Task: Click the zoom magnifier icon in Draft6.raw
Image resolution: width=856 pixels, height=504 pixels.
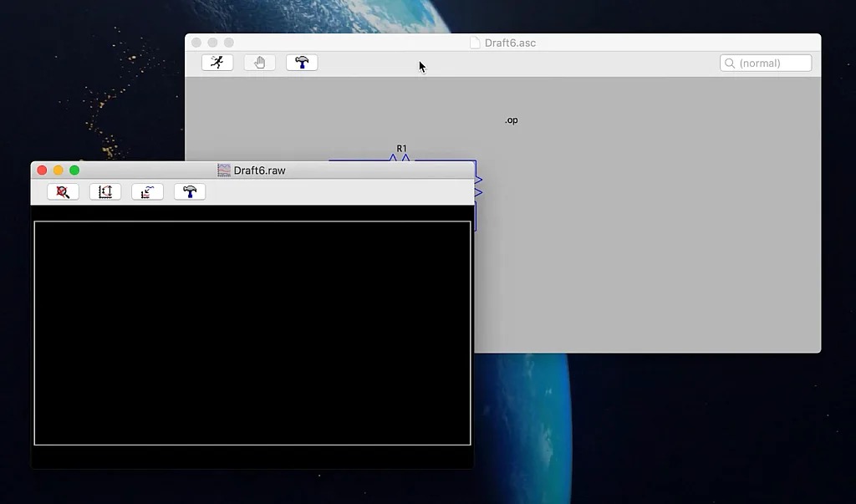Action: point(63,192)
